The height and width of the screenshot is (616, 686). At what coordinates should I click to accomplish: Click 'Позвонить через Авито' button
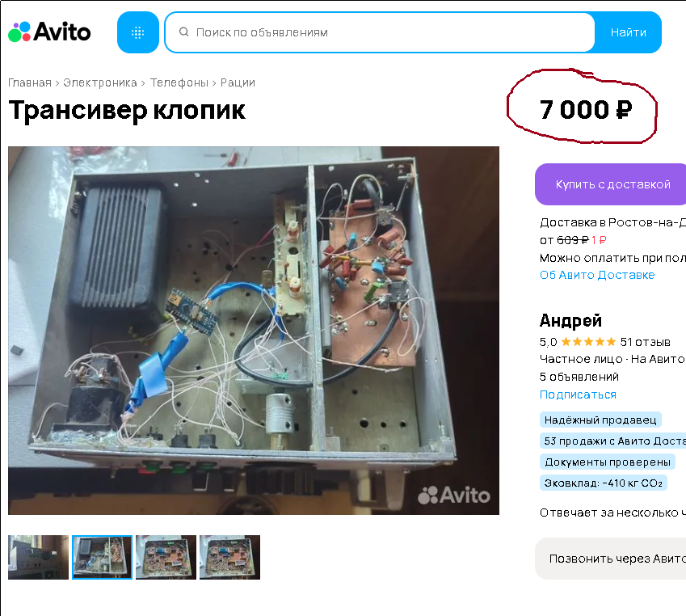611,559
